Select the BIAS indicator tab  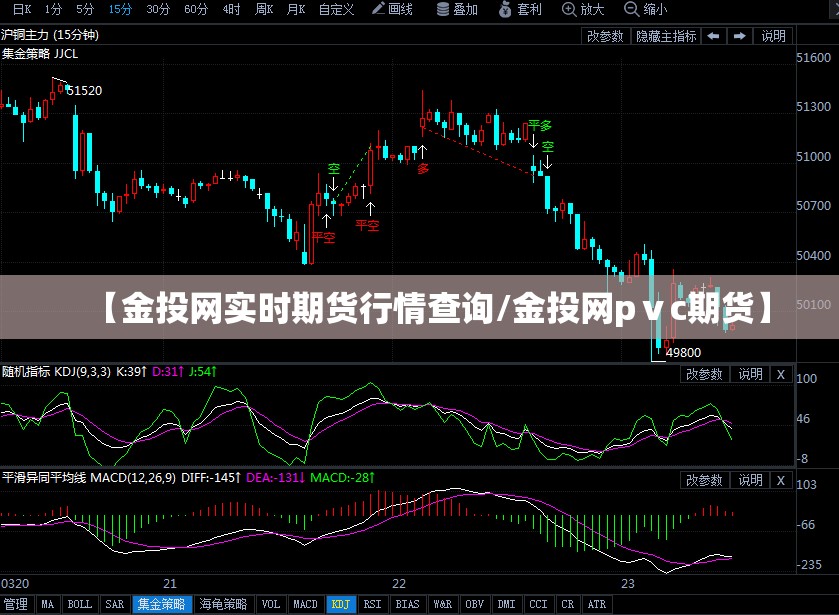(x=407, y=604)
